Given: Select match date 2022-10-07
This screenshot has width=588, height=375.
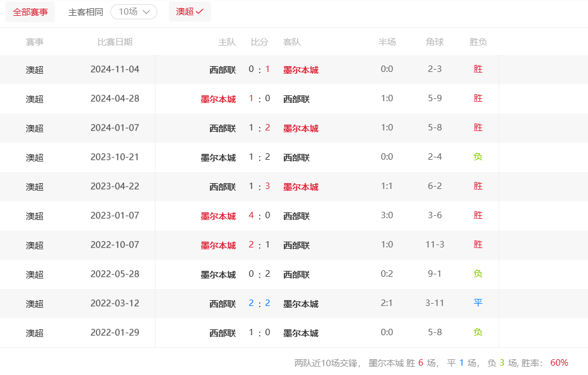Looking at the screenshot, I should pos(115,245).
